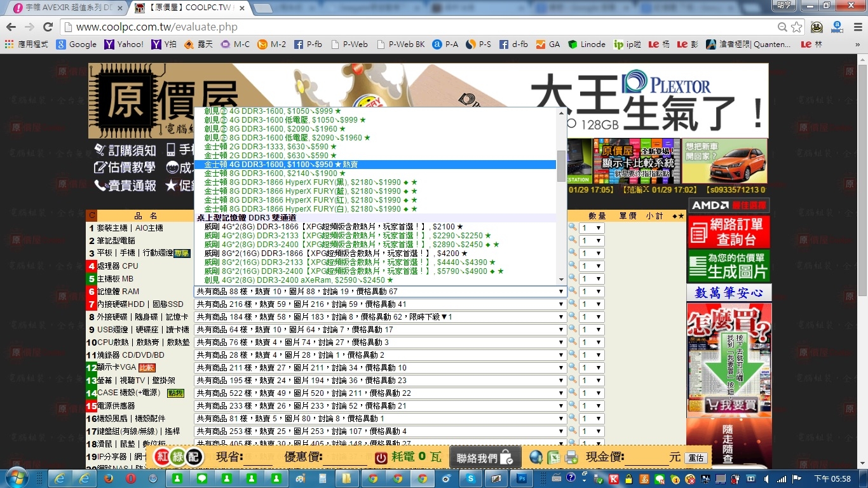
Task: Open the 內接硬碟HDD product dropdown
Action: pos(380,304)
